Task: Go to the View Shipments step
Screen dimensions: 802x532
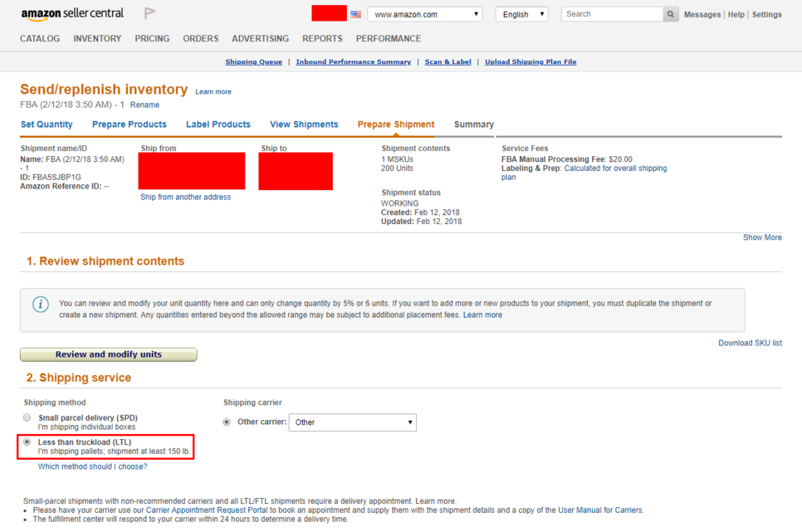Action: pyautogui.click(x=304, y=124)
